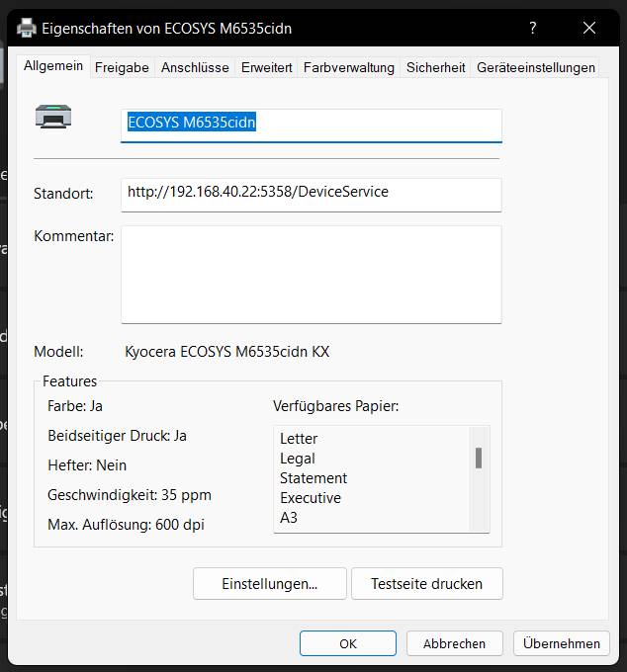Select Letter in available paper list
The width and height of the screenshot is (627, 672).
(299, 439)
